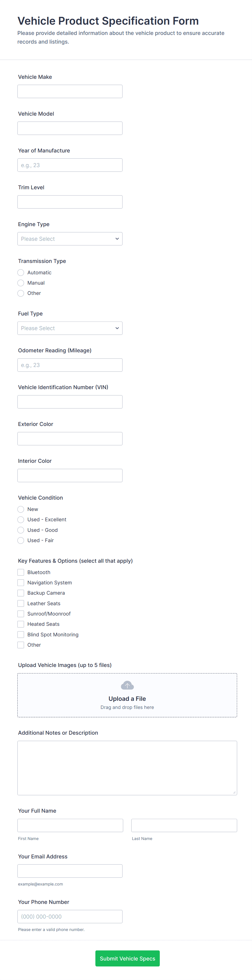Expand the Fuel Type dropdown
Screen dimensions: 252x980
point(70,328)
